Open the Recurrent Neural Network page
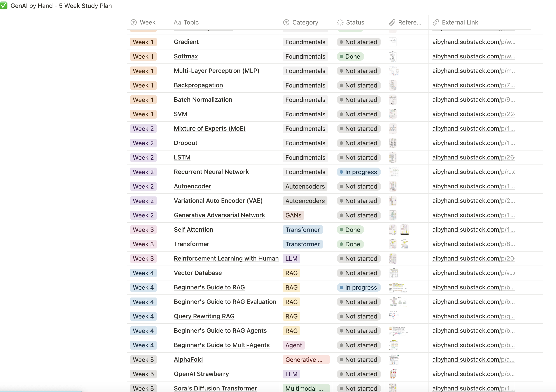556x392 pixels. (x=211, y=172)
